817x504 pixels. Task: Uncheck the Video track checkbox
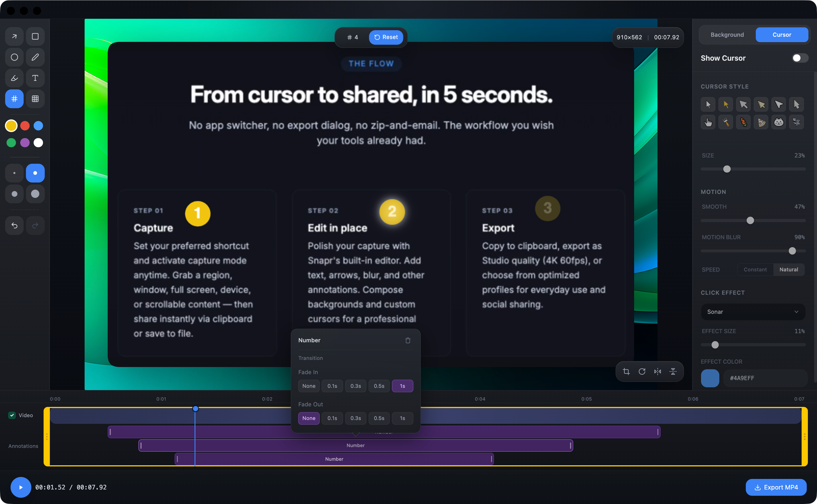tap(12, 415)
